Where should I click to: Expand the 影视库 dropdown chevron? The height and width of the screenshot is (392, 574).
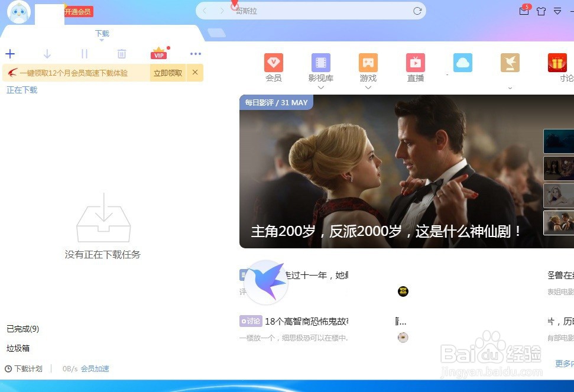pos(321,88)
